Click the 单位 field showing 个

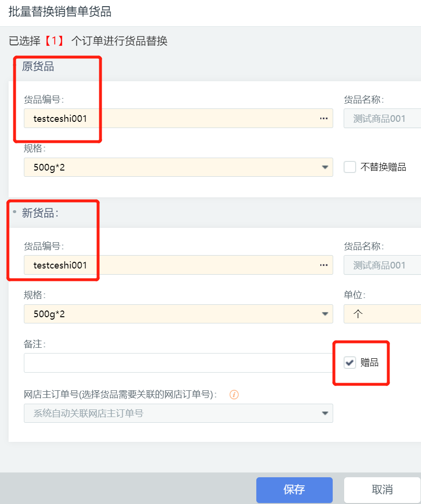382,314
